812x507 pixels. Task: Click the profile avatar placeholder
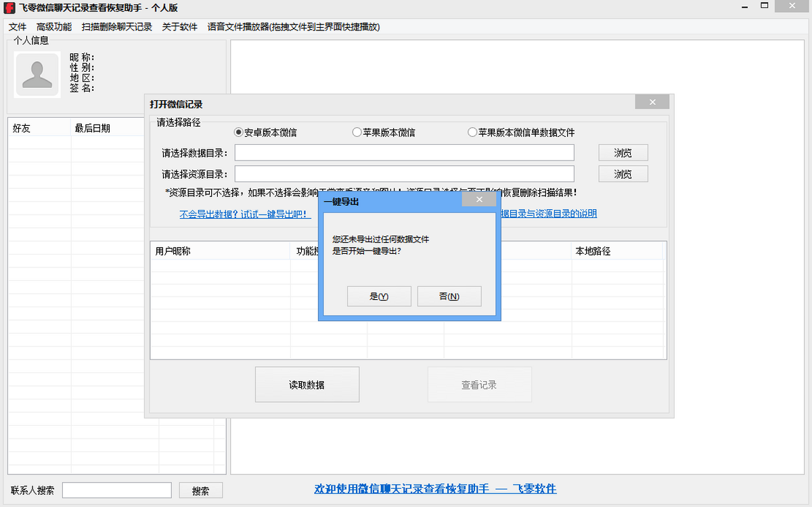pos(37,74)
